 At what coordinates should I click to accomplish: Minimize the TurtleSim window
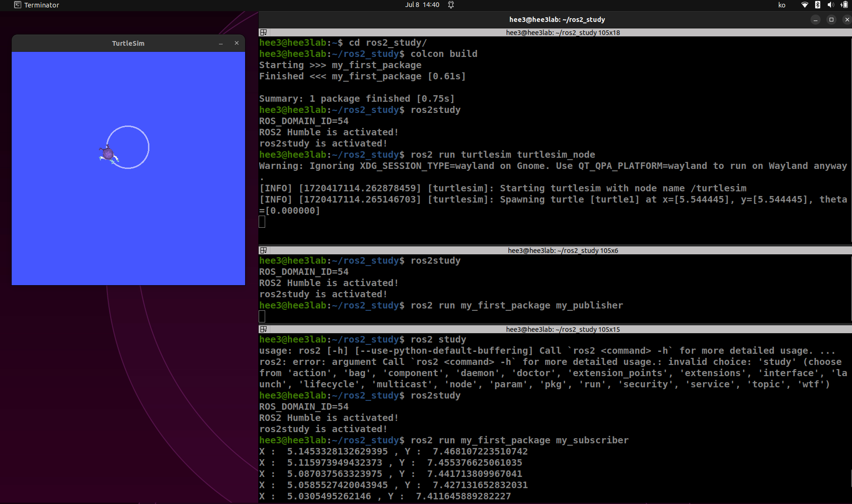tap(221, 43)
